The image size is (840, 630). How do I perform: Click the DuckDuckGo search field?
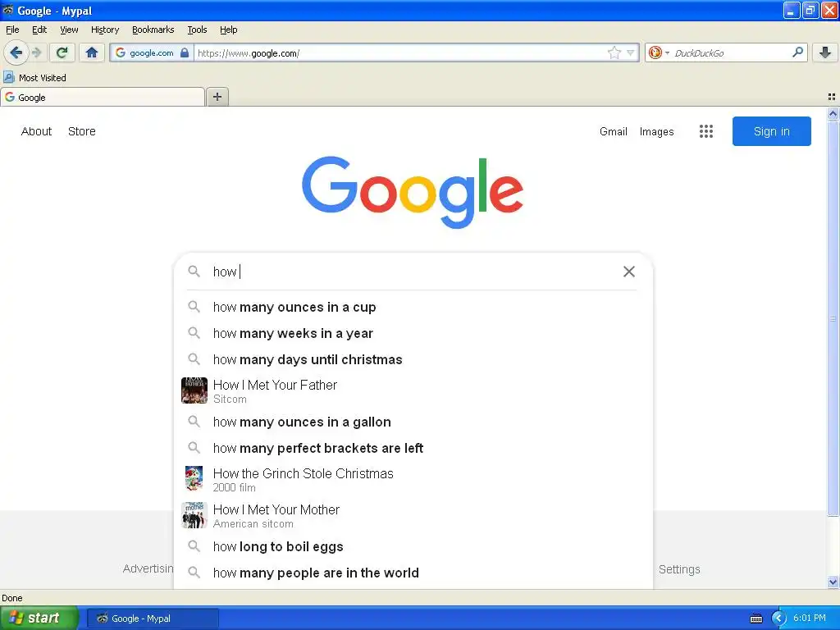click(x=731, y=52)
